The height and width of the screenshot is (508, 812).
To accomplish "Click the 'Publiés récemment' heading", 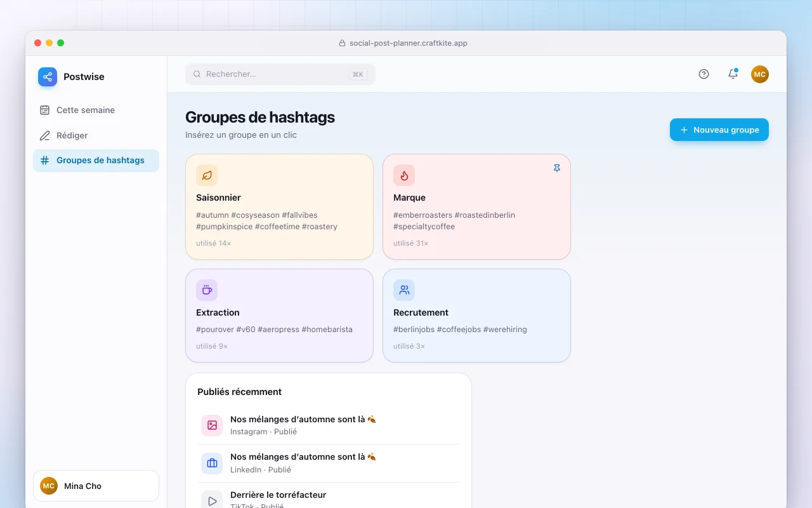I will tap(239, 392).
